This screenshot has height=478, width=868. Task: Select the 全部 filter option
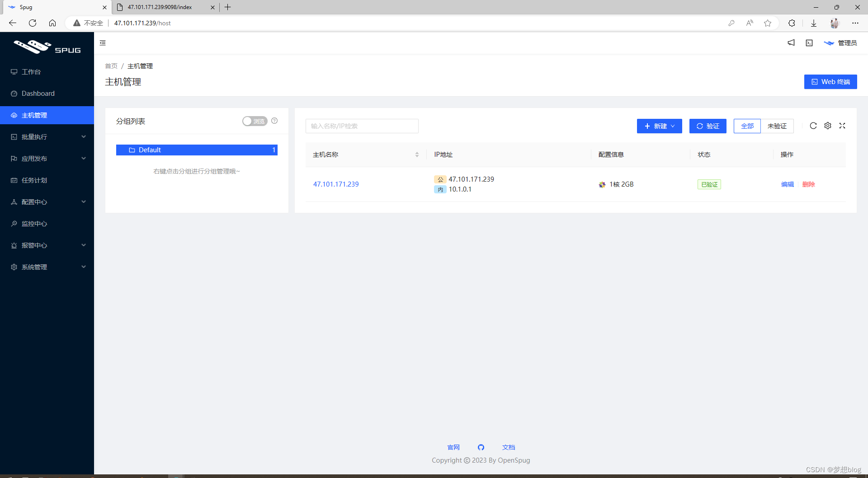pos(747,126)
